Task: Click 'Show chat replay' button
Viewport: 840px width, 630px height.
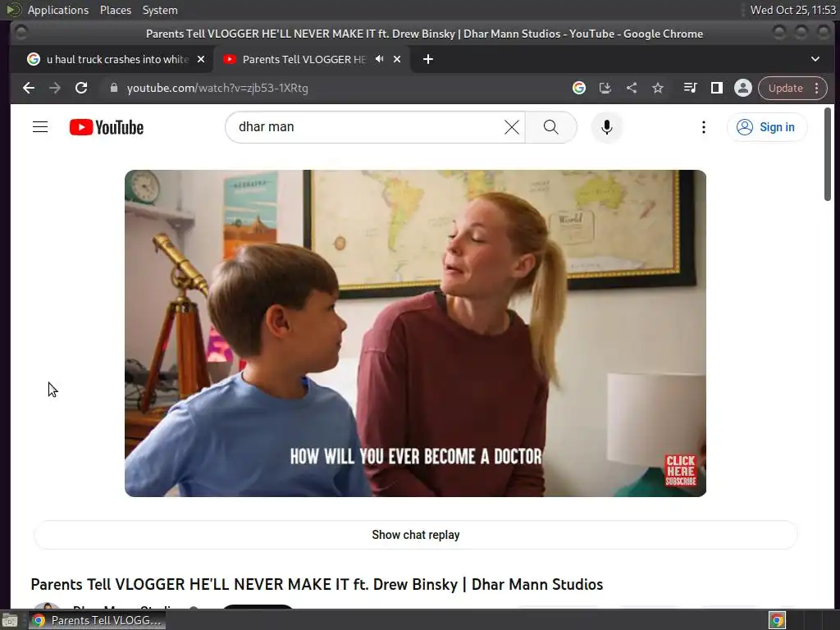Action: click(x=415, y=535)
